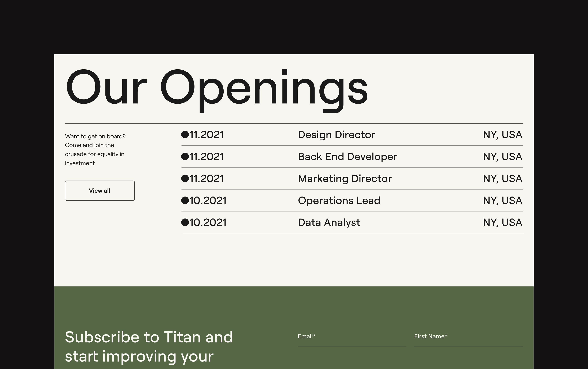The image size is (588, 369).
Task: Click bullet dot beside Operations Lead date
Action: (x=185, y=200)
